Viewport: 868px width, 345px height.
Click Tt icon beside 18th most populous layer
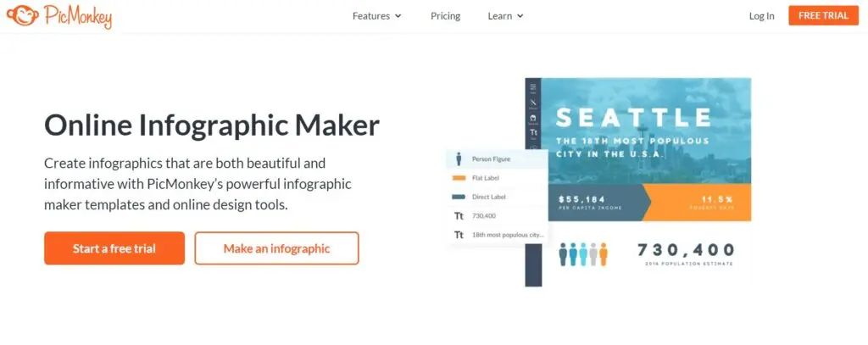459,235
